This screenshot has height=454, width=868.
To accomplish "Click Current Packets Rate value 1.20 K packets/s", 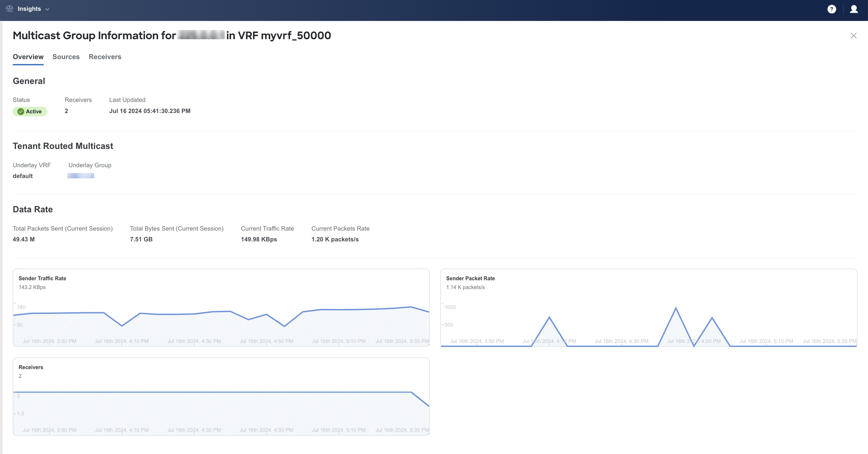I will click(x=335, y=239).
